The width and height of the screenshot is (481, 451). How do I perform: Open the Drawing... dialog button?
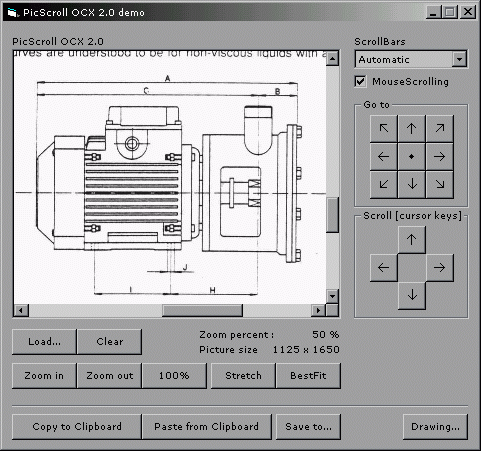coord(435,427)
